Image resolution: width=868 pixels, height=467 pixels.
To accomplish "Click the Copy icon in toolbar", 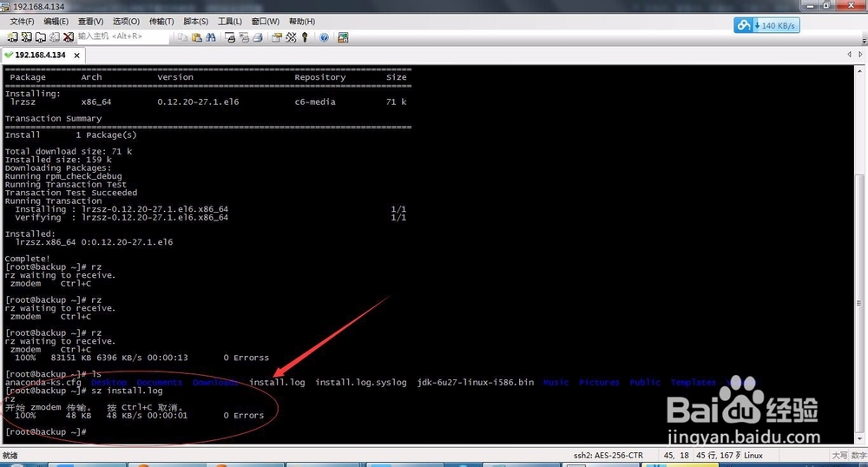I will [x=182, y=37].
